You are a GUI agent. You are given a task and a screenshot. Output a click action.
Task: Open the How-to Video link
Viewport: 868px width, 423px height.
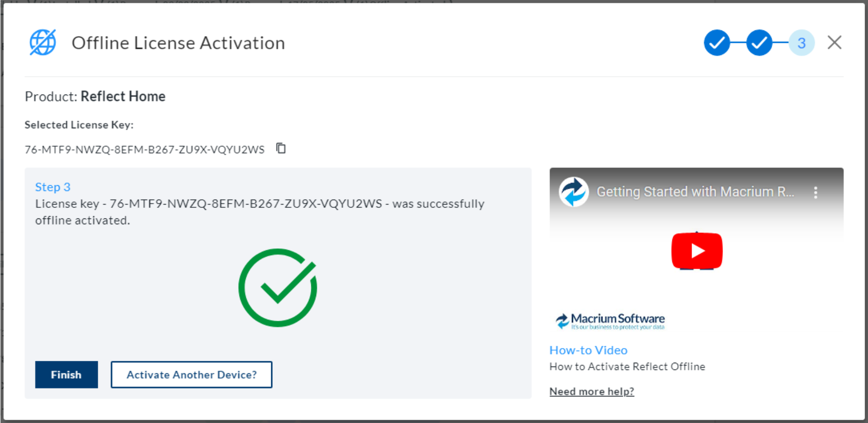[x=588, y=350]
